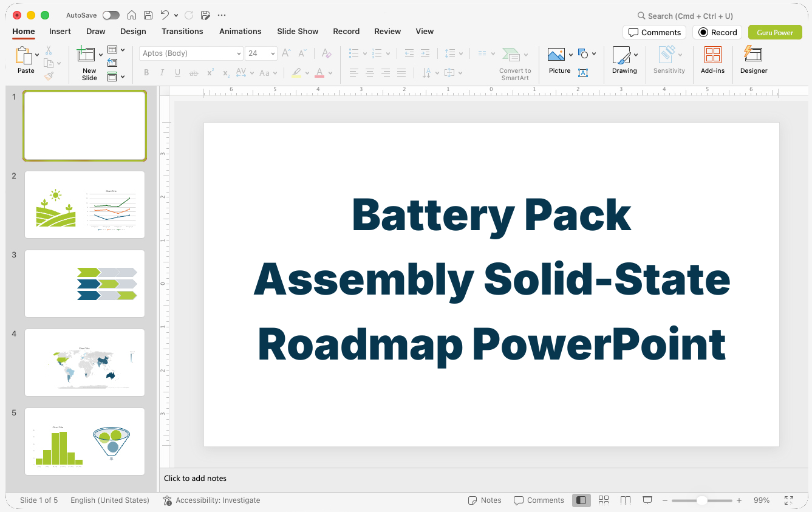Apply strikethrough formatting
Viewport: 812px width, 512px height.
(194, 73)
